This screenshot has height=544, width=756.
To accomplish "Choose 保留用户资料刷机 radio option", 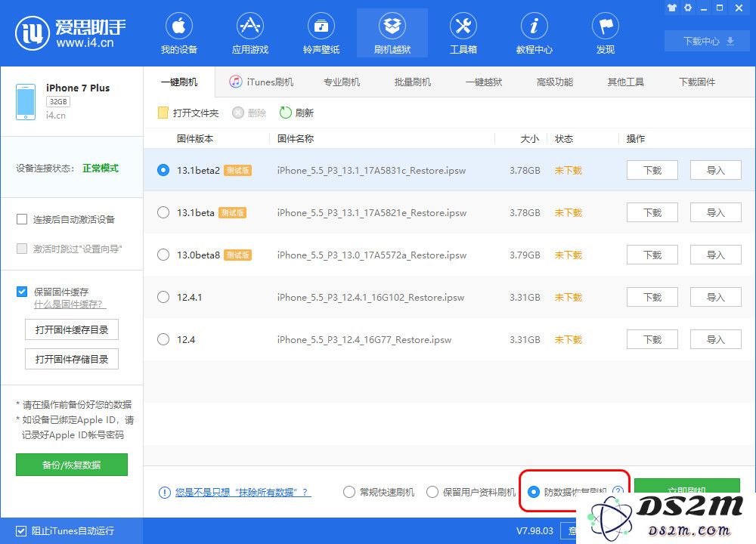I will point(432,492).
